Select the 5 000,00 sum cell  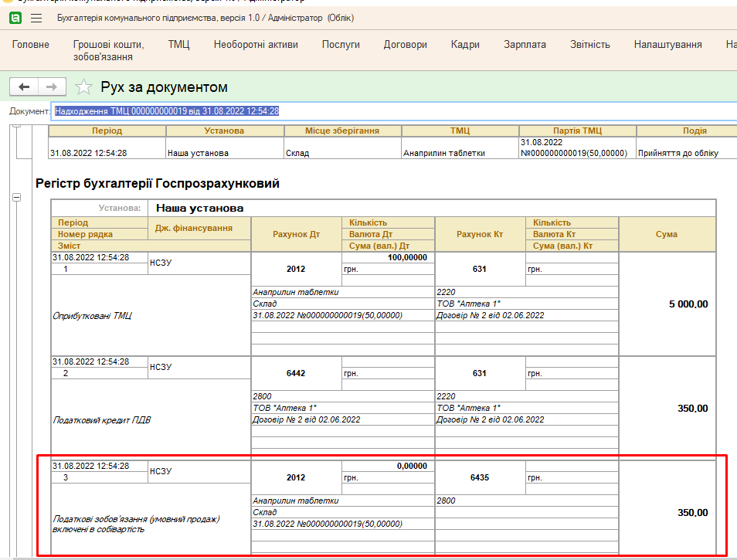(x=687, y=304)
